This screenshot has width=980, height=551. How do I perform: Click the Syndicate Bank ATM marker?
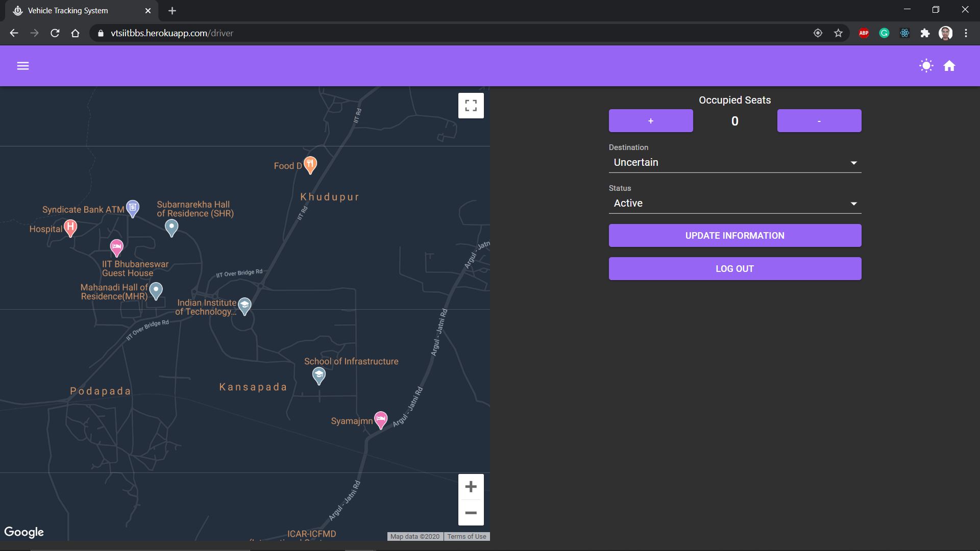(x=133, y=207)
